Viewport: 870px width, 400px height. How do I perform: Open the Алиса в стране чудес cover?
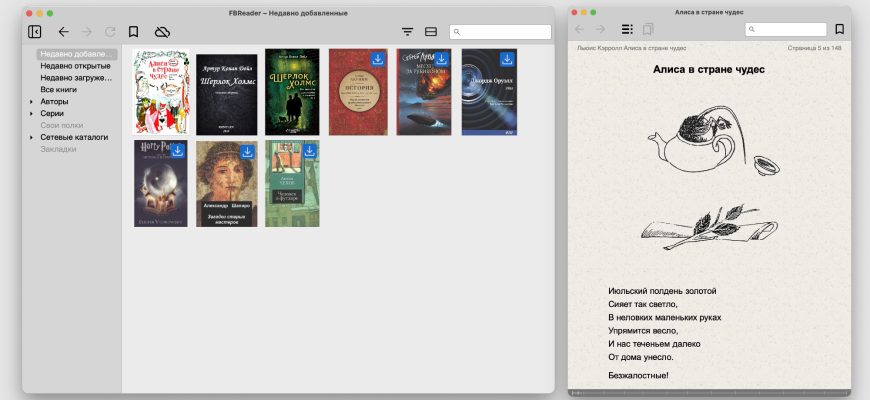pyautogui.click(x=161, y=92)
